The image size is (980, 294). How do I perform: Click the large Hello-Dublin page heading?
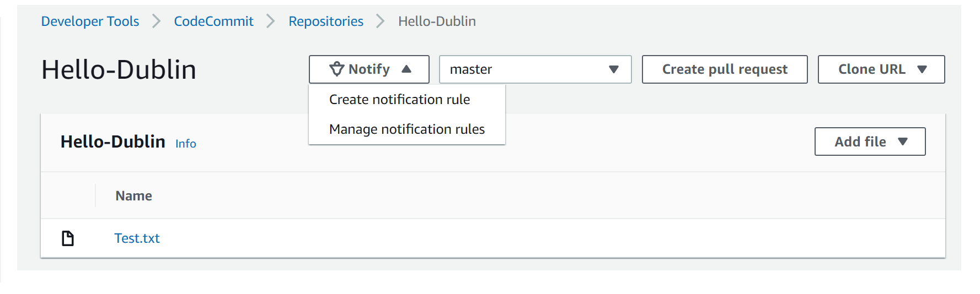119,70
